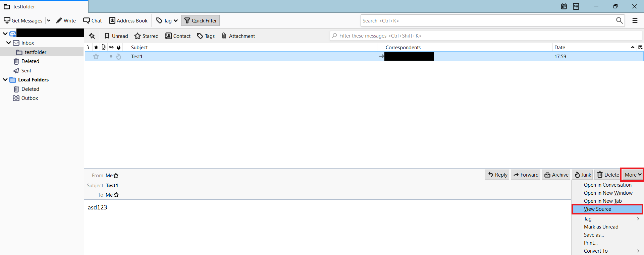Sort by the read status column header
The width and height of the screenshot is (644, 255).
[111, 47]
